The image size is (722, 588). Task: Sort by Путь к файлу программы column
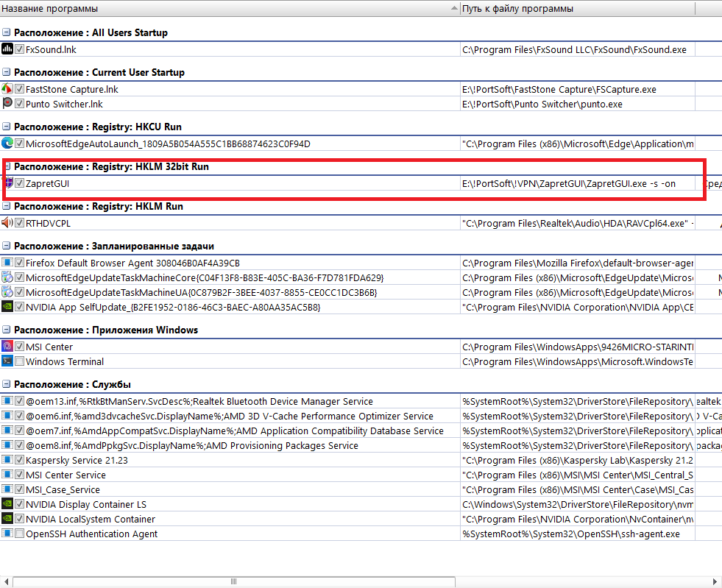[x=574, y=8]
